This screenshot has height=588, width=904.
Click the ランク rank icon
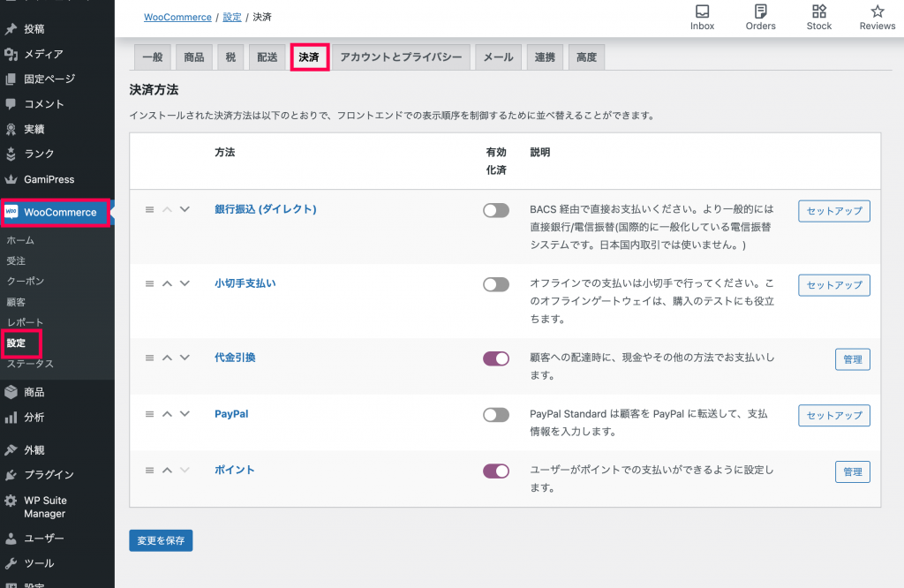point(11,154)
